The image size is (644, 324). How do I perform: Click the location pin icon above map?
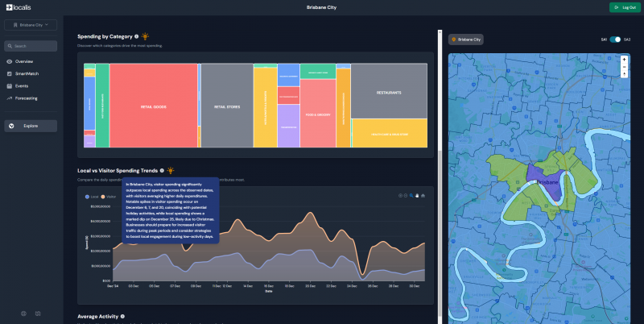click(x=454, y=39)
